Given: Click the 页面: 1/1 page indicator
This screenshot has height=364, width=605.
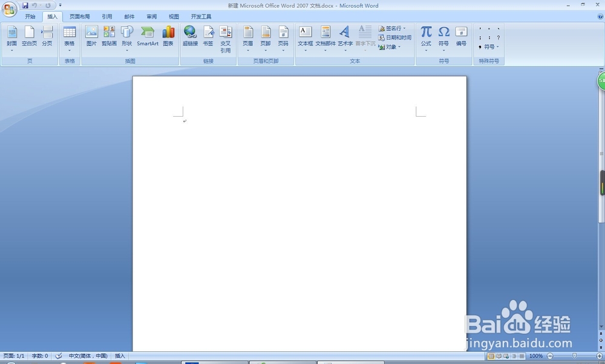Looking at the screenshot, I should [x=14, y=356].
